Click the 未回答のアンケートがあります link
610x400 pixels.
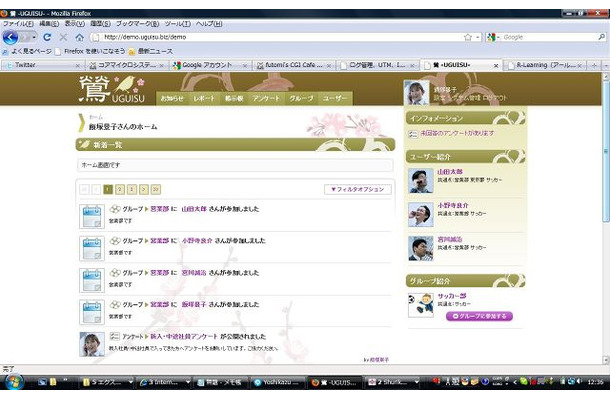pyautogui.click(x=457, y=133)
